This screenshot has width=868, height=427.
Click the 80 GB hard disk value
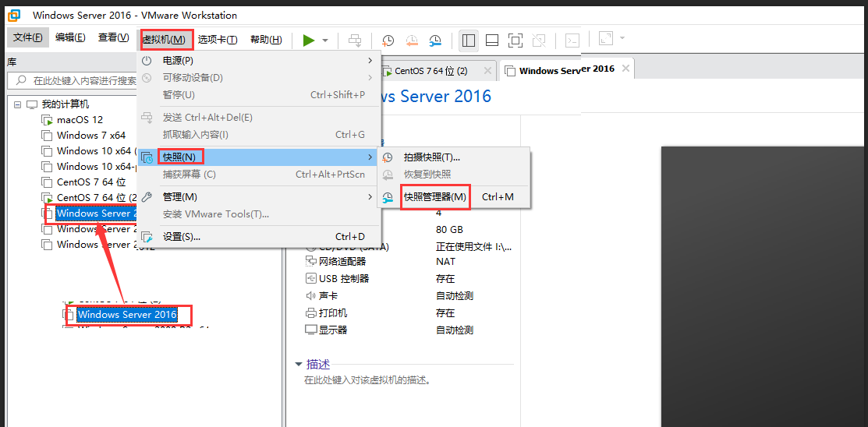click(x=449, y=230)
